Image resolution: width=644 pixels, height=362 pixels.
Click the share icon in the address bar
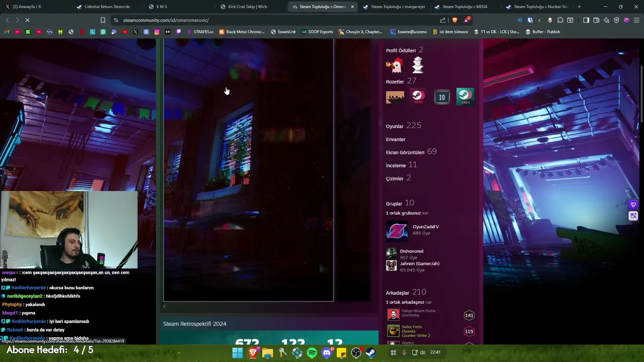point(443,20)
